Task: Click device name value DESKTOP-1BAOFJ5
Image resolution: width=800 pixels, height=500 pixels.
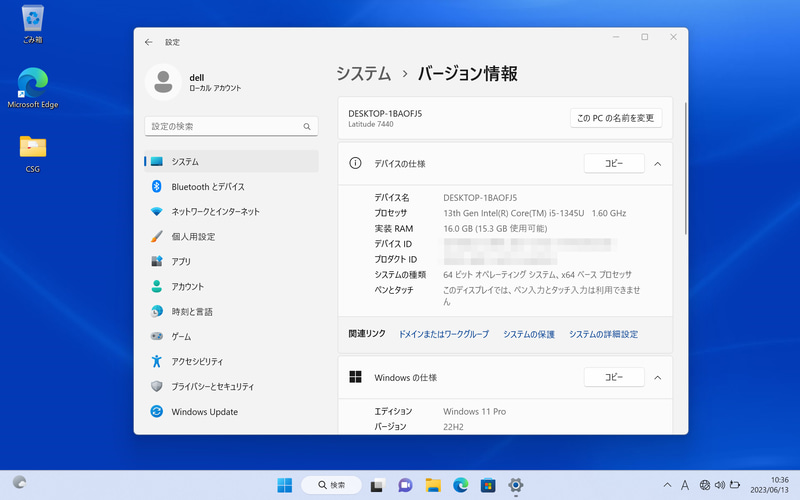Action: click(480, 197)
